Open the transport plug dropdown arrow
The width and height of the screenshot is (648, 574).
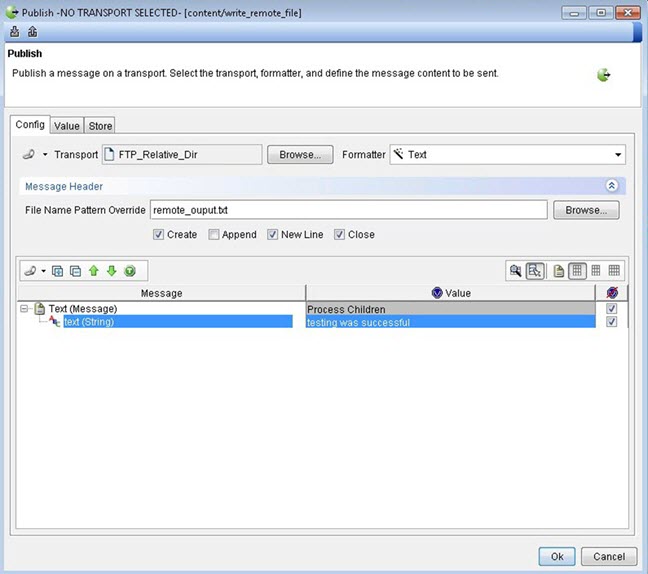pyautogui.click(x=45, y=155)
